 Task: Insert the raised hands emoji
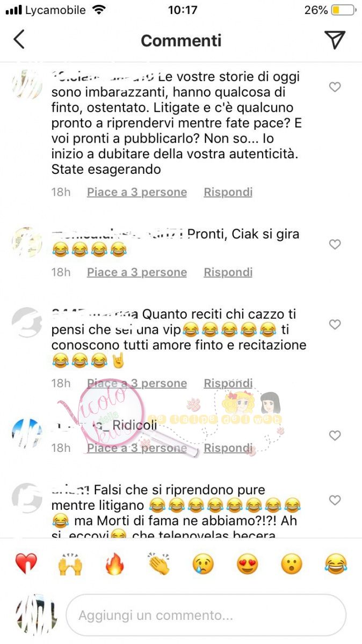tap(70, 564)
